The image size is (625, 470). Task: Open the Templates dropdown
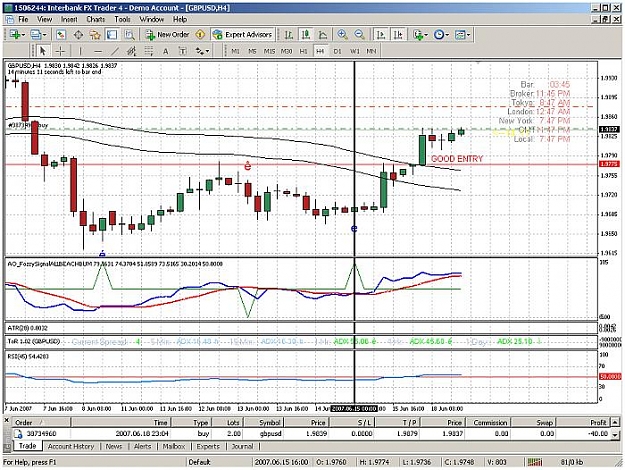(462, 35)
